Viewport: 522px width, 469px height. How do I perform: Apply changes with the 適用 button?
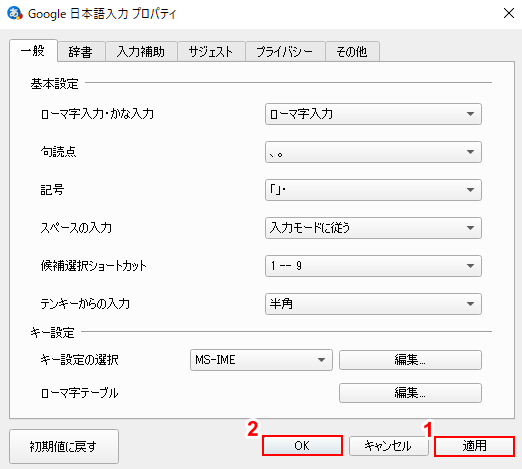click(x=474, y=446)
